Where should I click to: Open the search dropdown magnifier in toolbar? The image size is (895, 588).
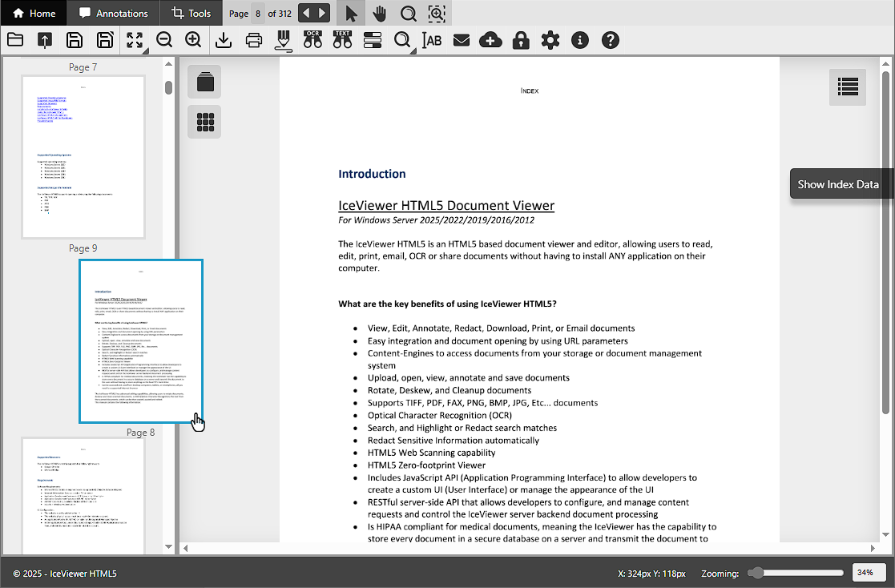403,41
